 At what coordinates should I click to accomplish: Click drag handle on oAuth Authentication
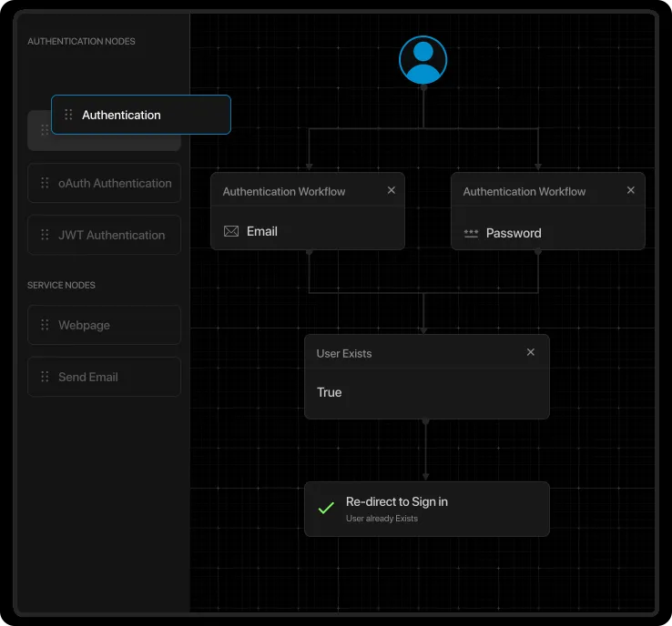(45, 183)
